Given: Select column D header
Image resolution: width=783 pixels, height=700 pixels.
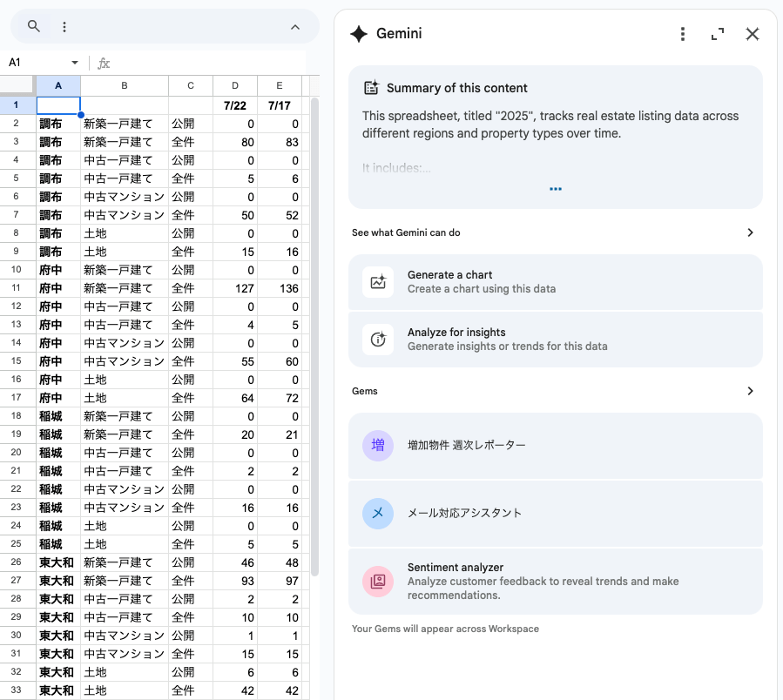Looking at the screenshot, I should (x=235, y=86).
